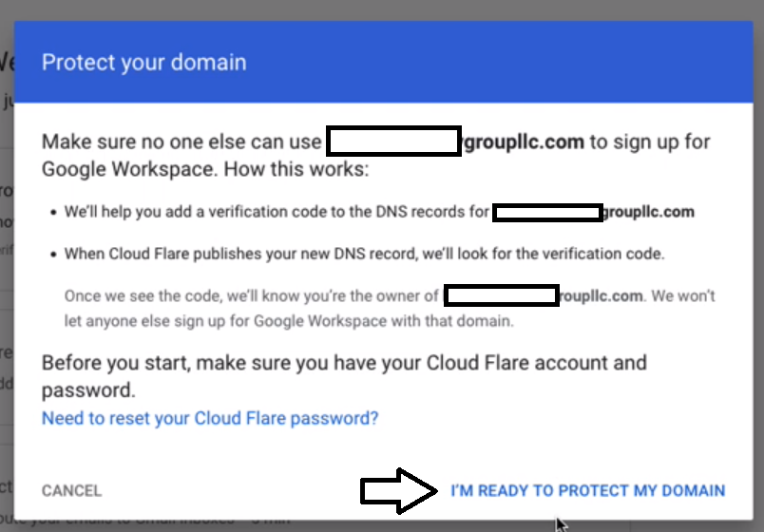Select bold groupllc.com after 'owner of'
Screen dimensions: 764x532
[x=602, y=296]
